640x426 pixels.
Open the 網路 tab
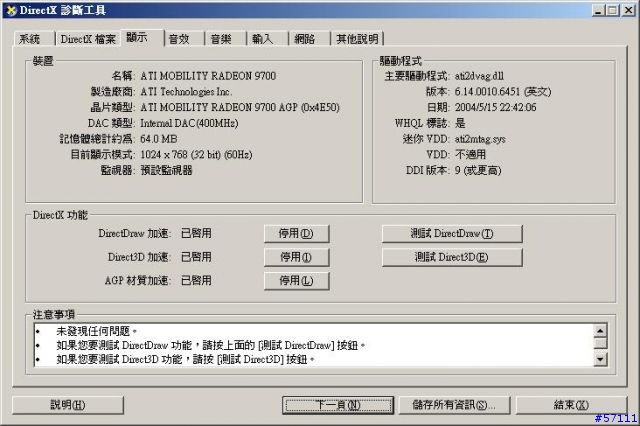309,39
